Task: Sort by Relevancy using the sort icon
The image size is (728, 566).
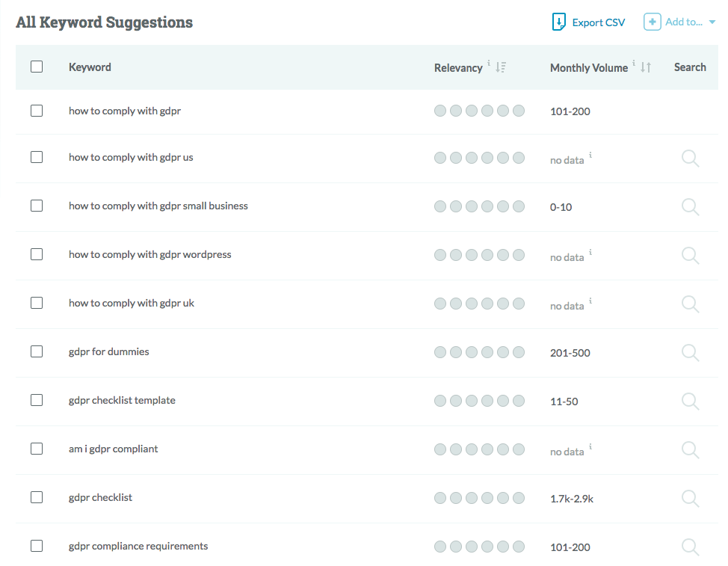Action: (501, 67)
